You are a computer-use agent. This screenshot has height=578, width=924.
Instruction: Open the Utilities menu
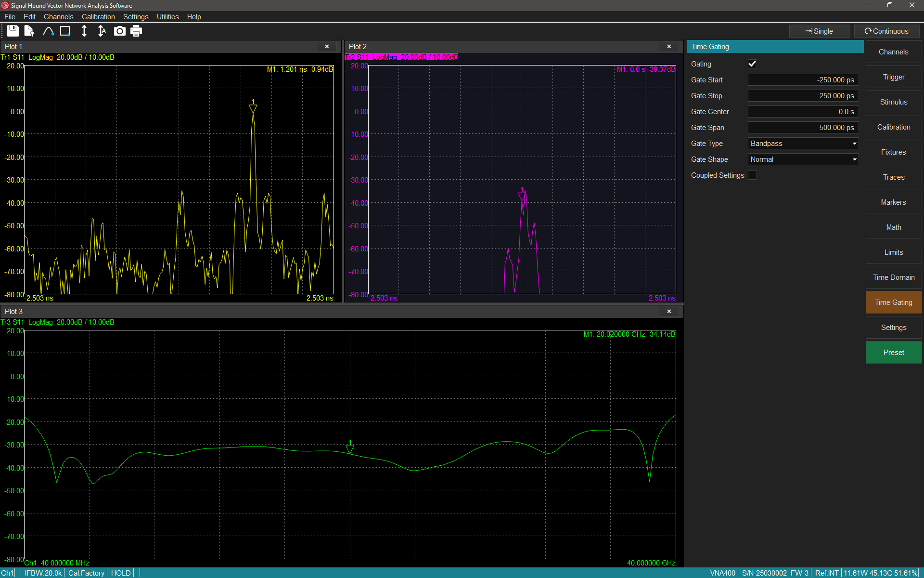pyautogui.click(x=167, y=17)
